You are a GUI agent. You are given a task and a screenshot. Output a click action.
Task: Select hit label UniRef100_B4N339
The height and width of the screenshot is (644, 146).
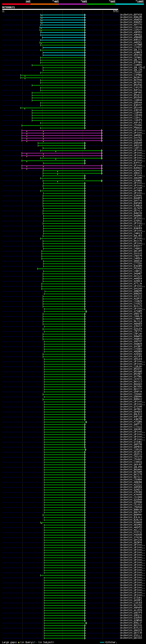coord(131,213)
